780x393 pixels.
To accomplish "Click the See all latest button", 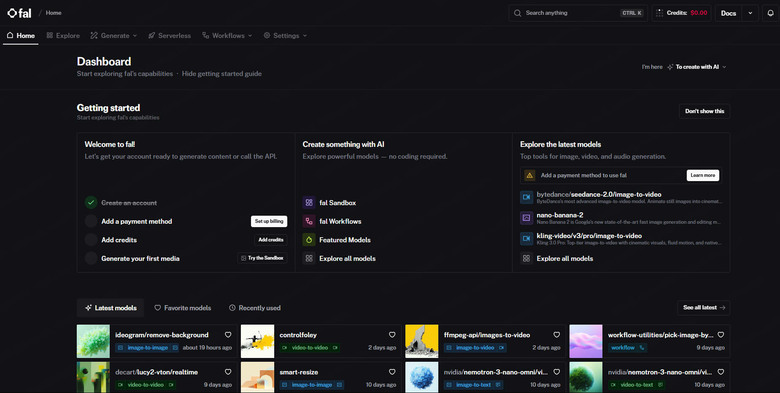I will coord(704,307).
